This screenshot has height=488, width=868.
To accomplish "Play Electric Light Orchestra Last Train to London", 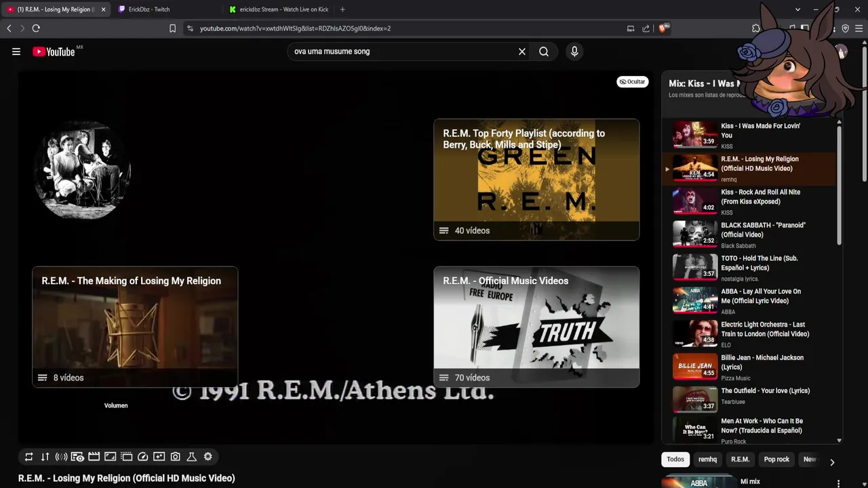I will (749, 333).
